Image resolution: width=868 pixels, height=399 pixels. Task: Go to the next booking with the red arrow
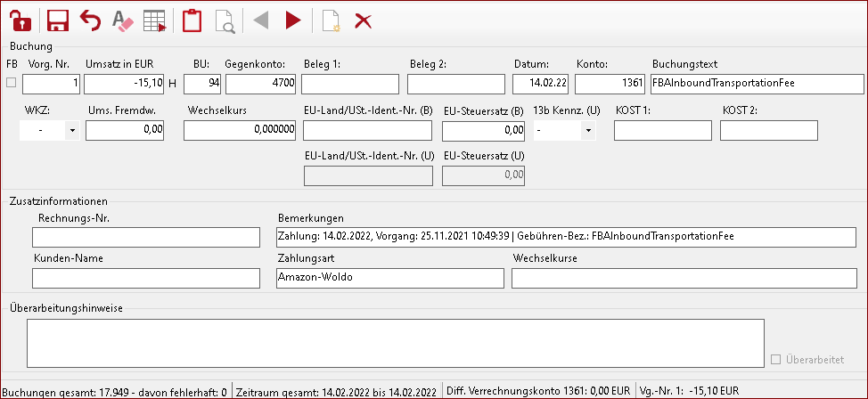pyautogui.click(x=293, y=21)
